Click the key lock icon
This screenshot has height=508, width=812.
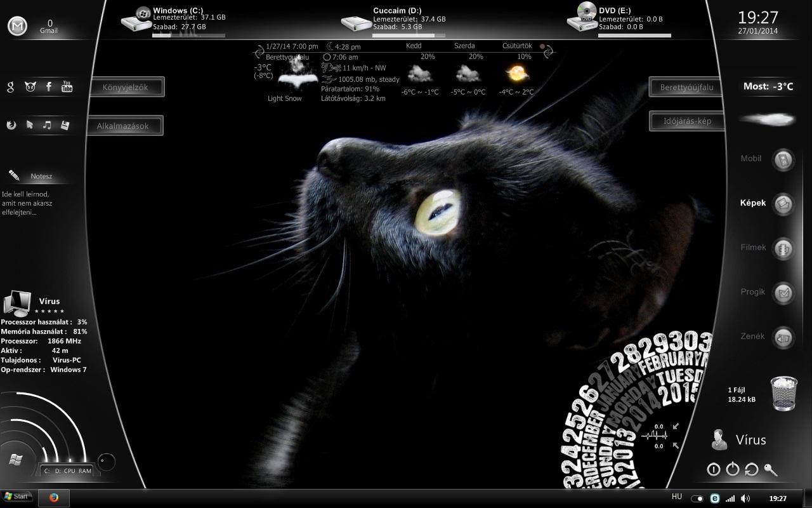770,470
